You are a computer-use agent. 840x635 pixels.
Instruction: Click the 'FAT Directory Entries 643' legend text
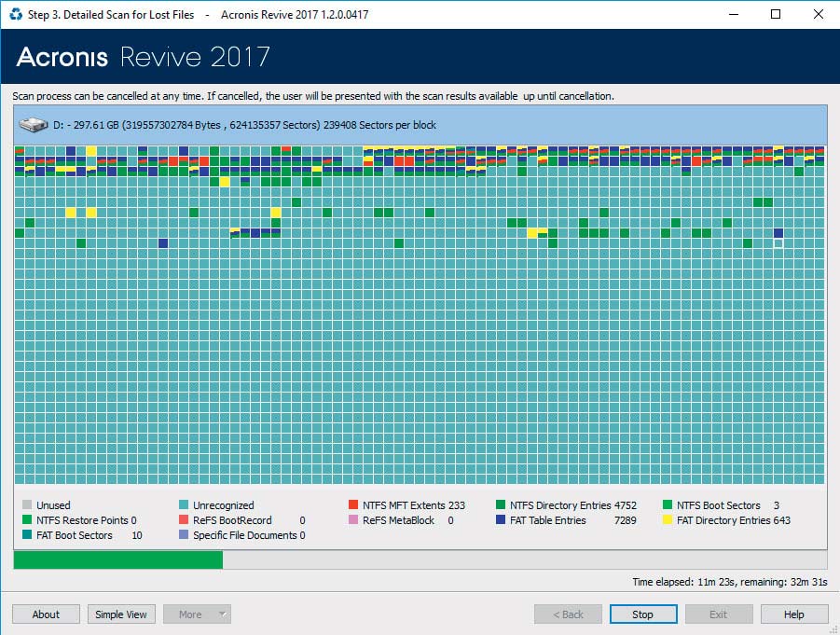click(734, 520)
